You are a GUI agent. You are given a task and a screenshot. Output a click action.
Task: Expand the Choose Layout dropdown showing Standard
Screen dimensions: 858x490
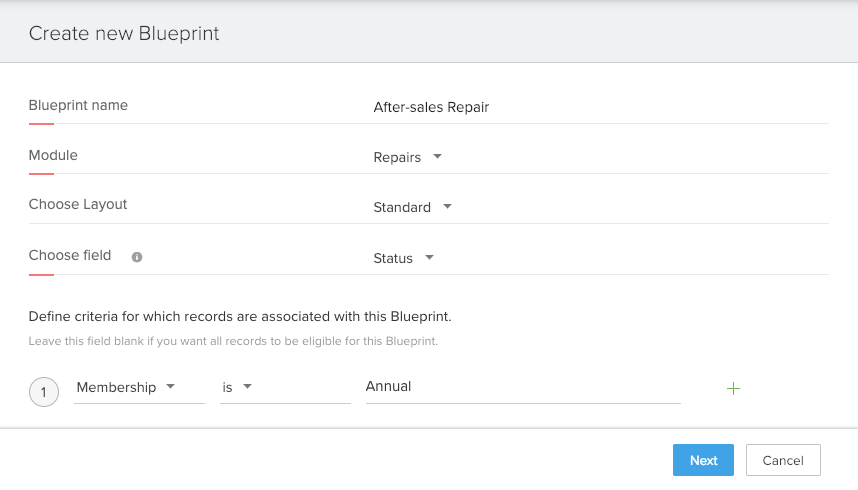412,207
